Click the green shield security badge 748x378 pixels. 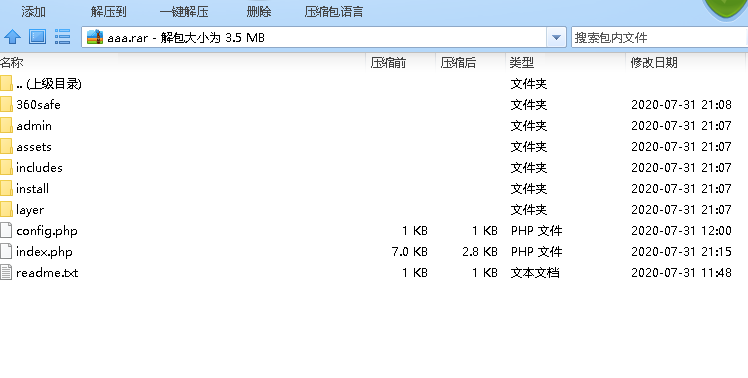pos(726,9)
